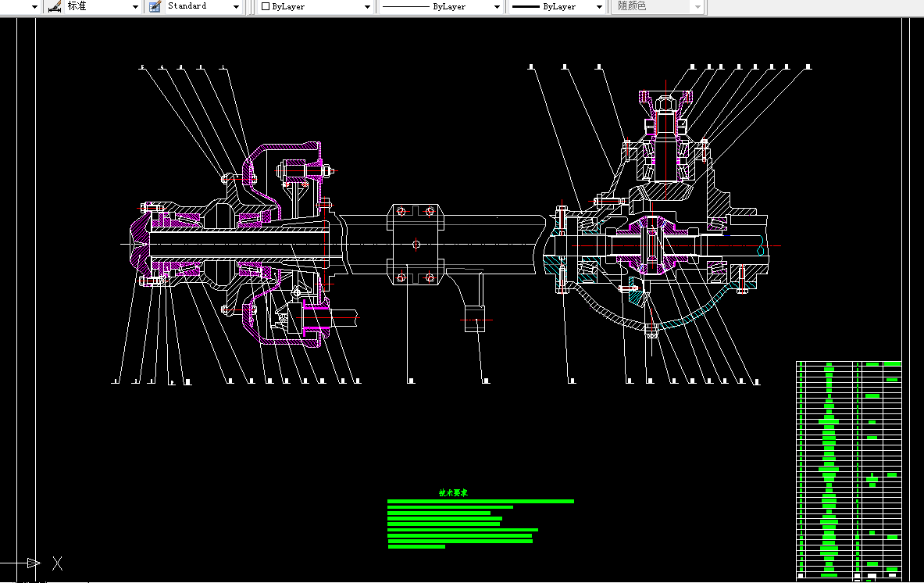
Task: Expand the ByLayer color control dropdown
Action: [x=368, y=7]
